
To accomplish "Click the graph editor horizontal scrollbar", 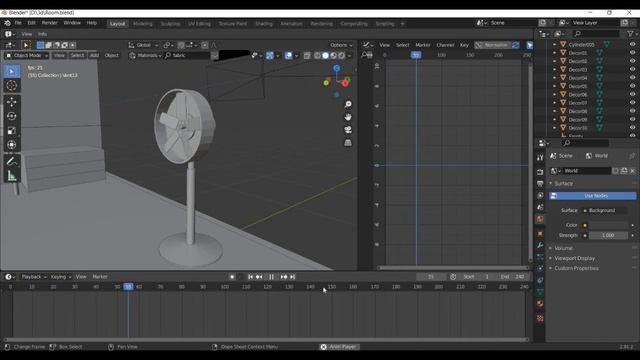I will pyautogui.click(x=453, y=268).
